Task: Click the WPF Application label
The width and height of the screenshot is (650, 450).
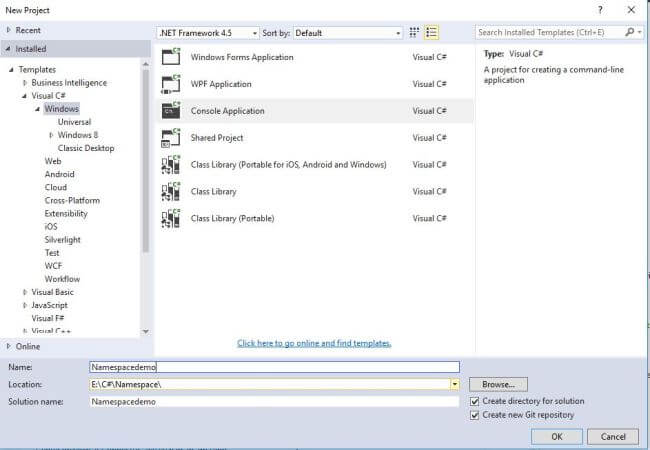Action: 221,84
